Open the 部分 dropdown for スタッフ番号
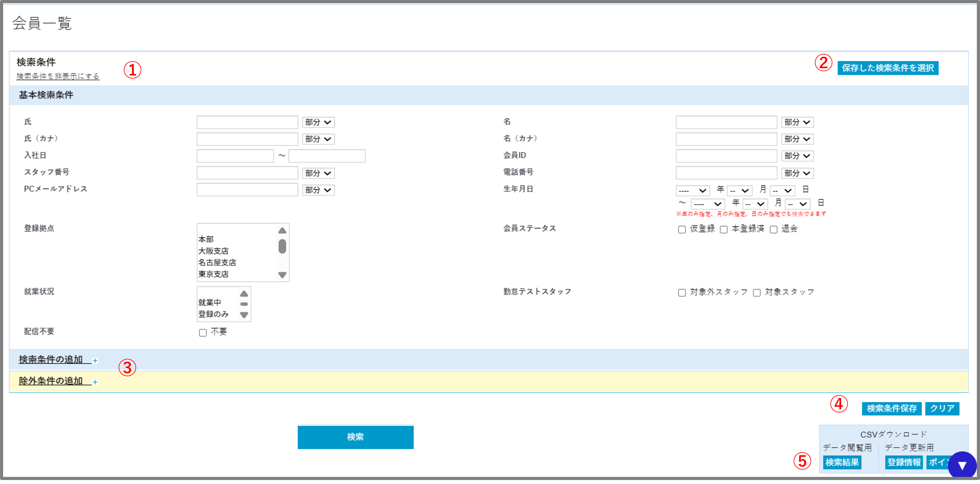980x484 pixels. [318, 173]
